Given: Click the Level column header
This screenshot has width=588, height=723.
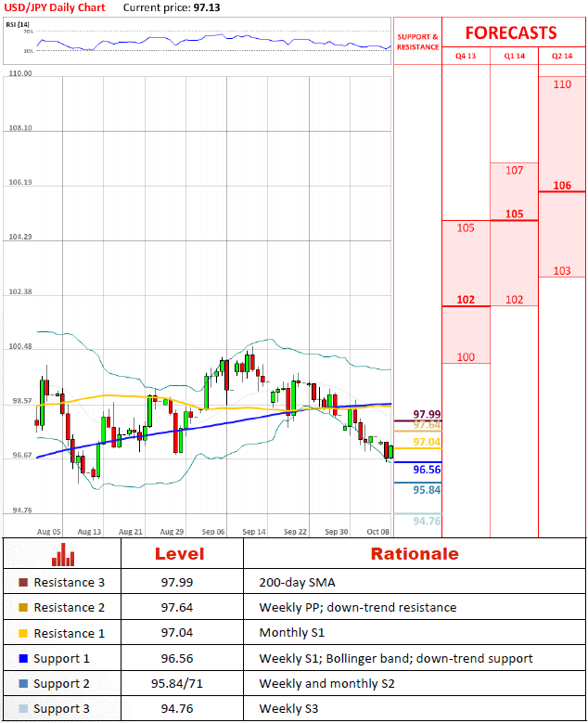Looking at the screenshot, I should point(179,554).
